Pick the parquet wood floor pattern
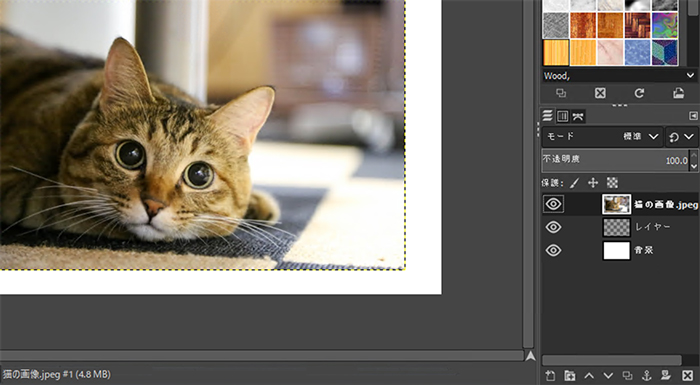 coord(638,25)
